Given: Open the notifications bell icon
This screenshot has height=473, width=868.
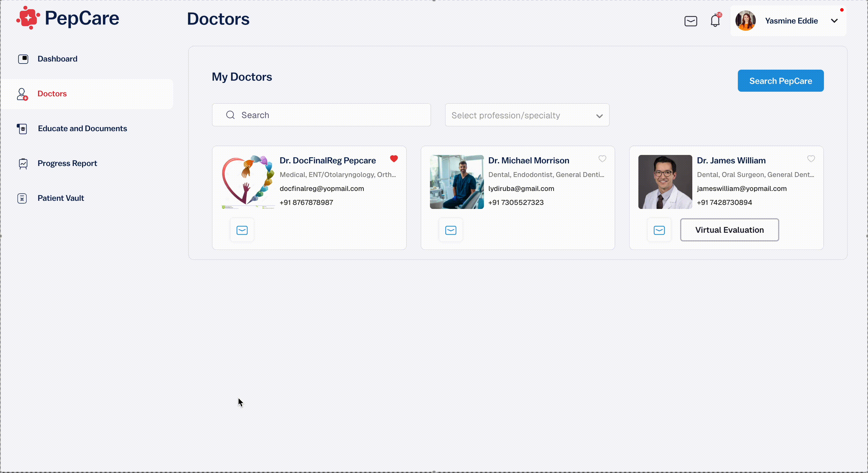Looking at the screenshot, I should pos(715,20).
